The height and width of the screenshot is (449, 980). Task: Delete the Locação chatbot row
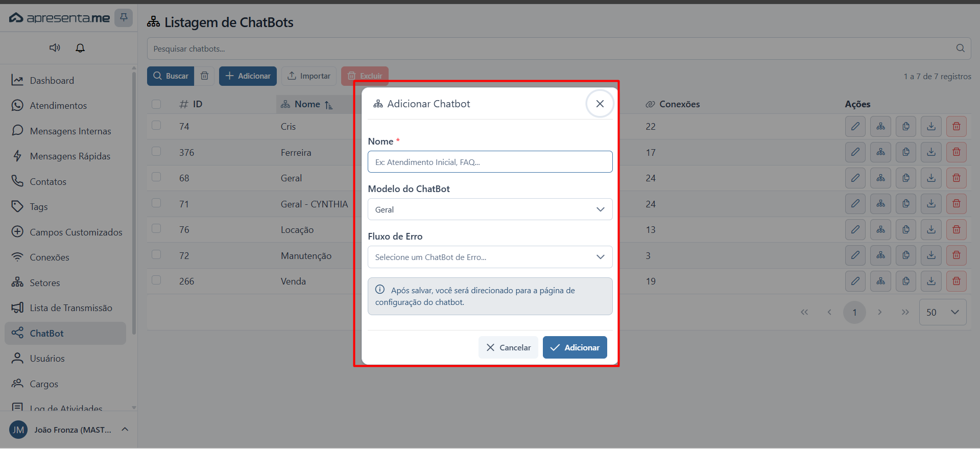957,230
